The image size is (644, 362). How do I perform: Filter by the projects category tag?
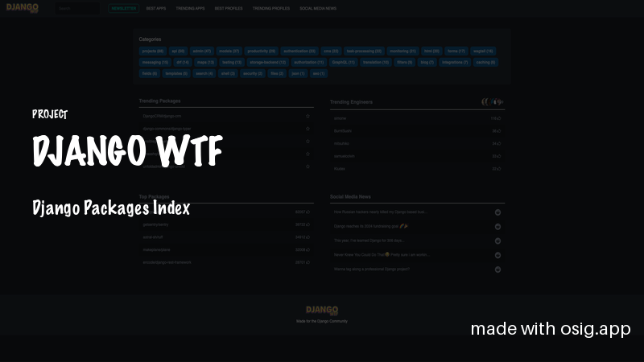[153, 51]
